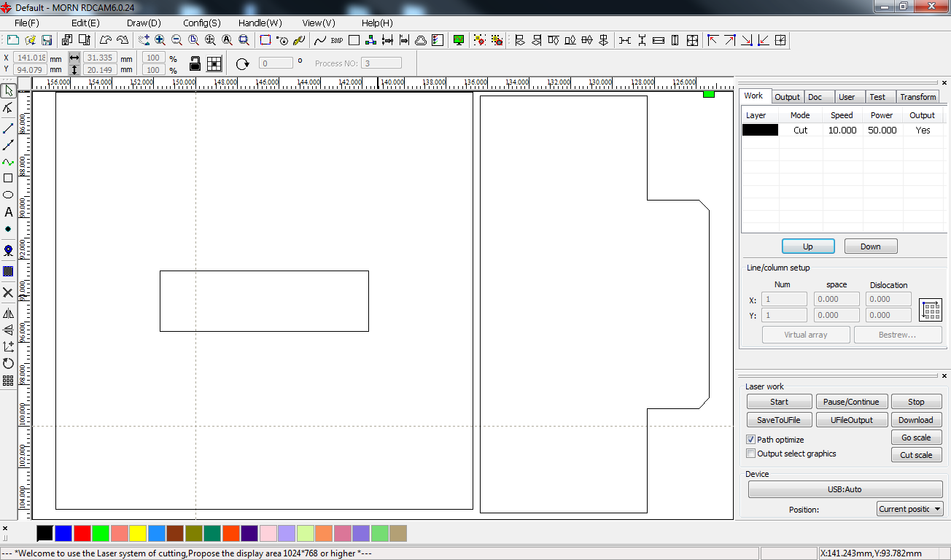The image size is (951, 560).
Task: Click the Pause/Continue button
Action: click(x=851, y=402)
